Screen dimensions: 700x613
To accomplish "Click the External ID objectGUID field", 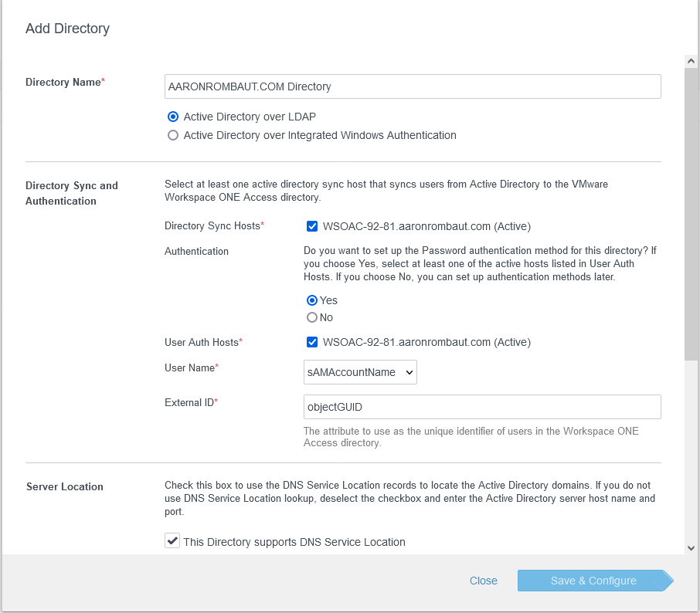I will coord(482,406).
